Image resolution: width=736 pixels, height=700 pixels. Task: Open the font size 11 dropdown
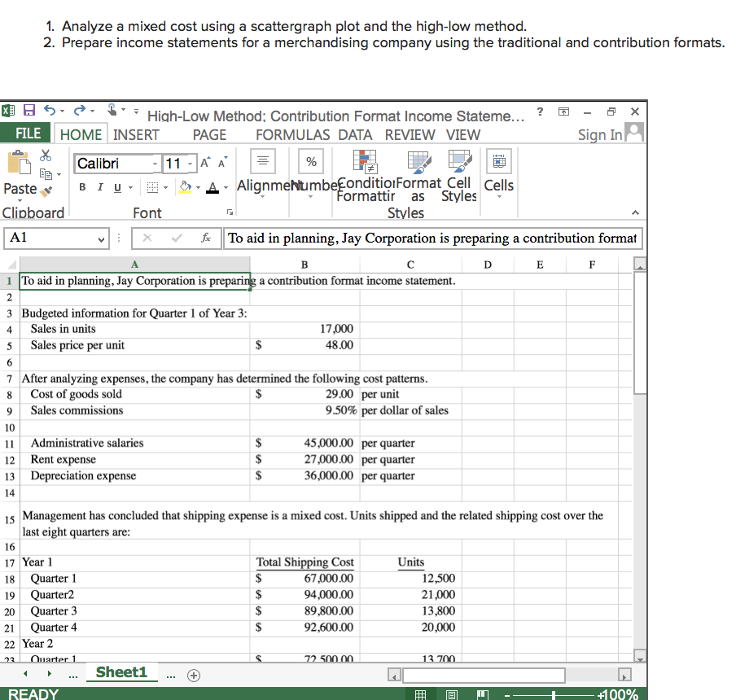point(190,164)
